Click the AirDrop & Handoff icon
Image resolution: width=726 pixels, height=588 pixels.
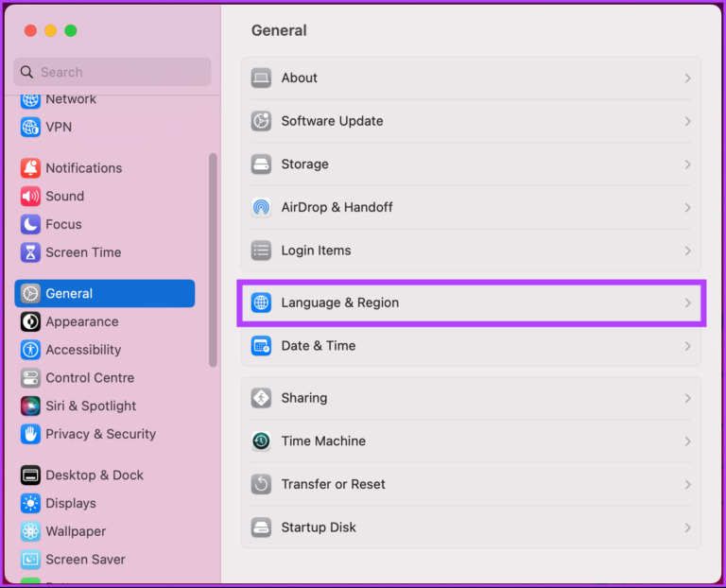(x=261, y=207)
